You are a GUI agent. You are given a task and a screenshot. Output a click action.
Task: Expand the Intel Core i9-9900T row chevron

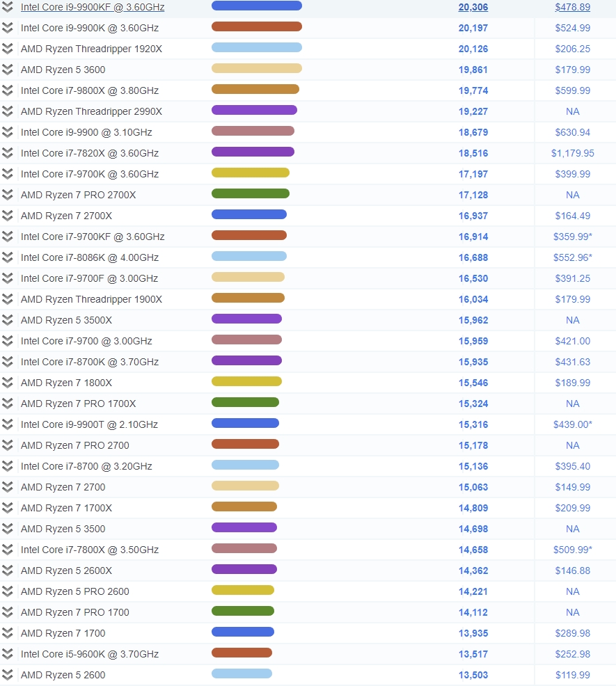pos(8,424)
